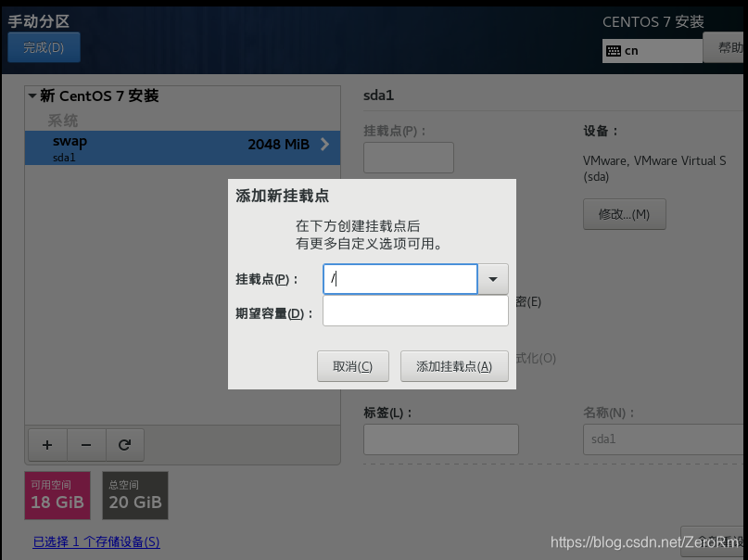
Task: Open the 已选择 1 个存储设备(S) link
Action: pos(96,541)
